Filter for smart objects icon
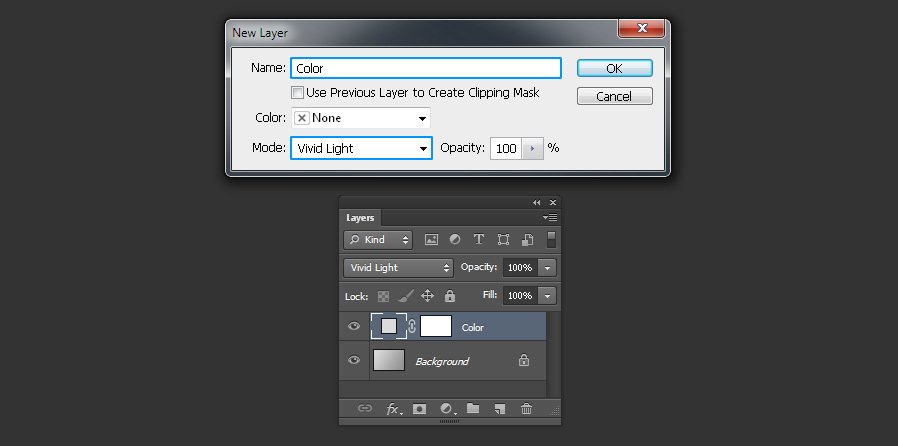 pyautogui.click(x=527, y=240)
